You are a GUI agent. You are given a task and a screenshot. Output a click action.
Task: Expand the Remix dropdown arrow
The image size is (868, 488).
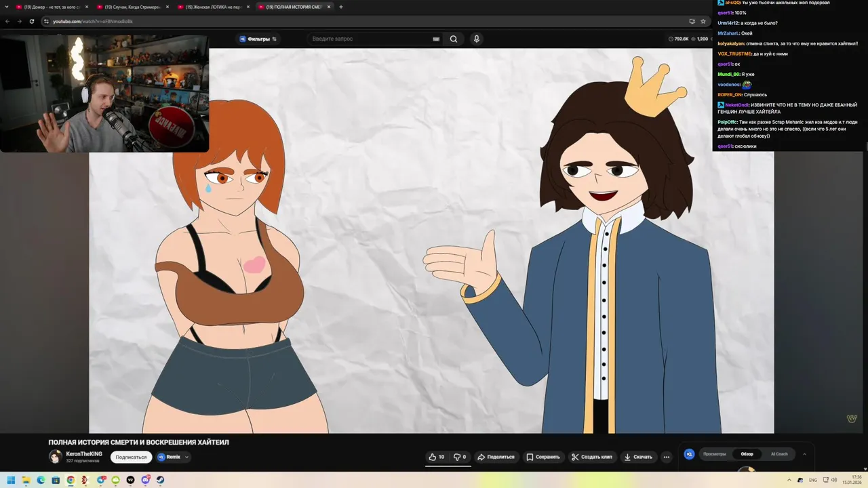[186, 457]
